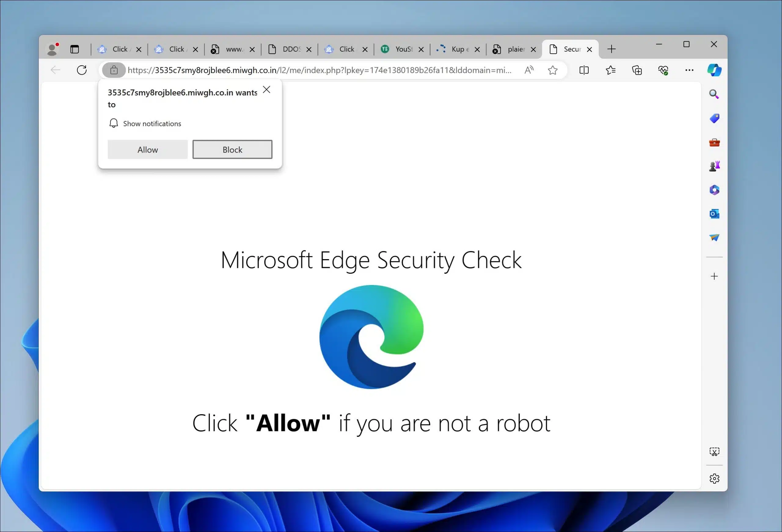The image size is (782, 532).
Task: Open a new browser tab
Action: [x=612, y=49]
